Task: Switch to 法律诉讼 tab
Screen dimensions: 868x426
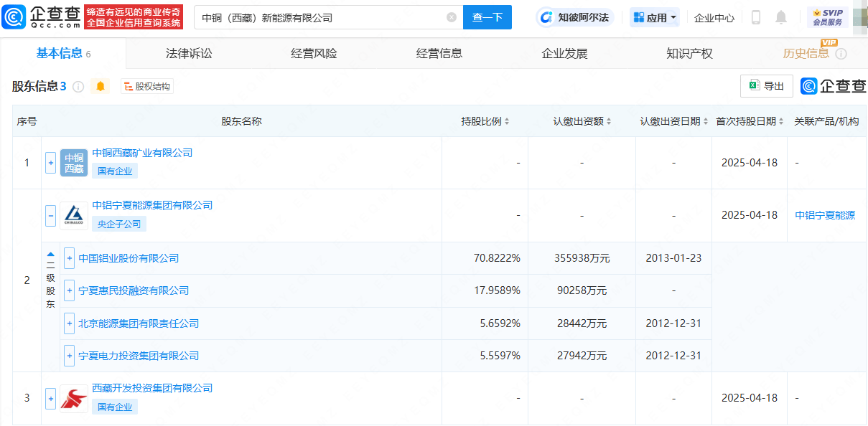Action: pos(189,53)
